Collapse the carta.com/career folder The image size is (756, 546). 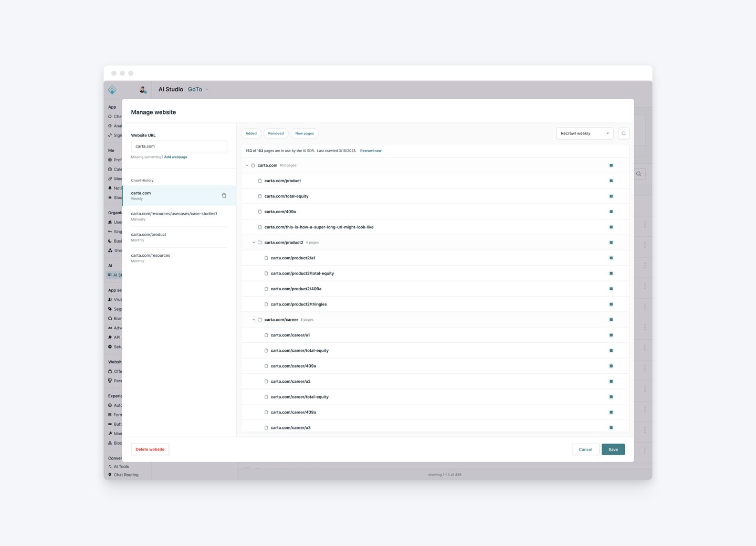coord(254,320)
